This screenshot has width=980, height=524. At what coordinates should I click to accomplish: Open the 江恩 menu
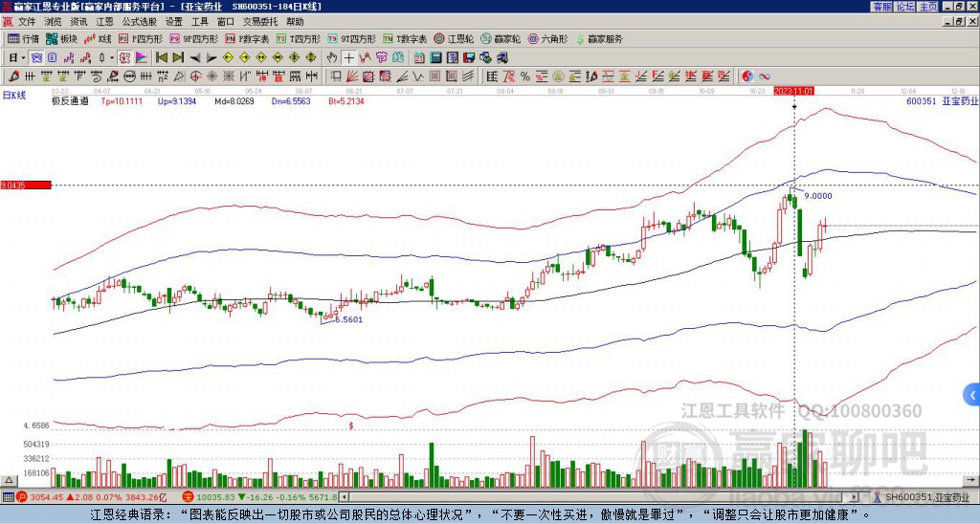pos(104,22)
